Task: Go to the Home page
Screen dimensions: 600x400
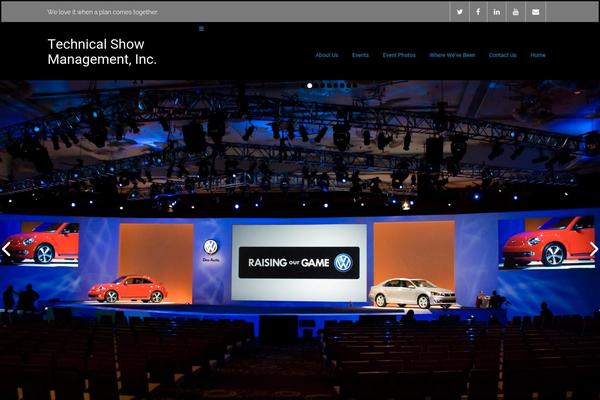Action: click(x=538, y=55)
